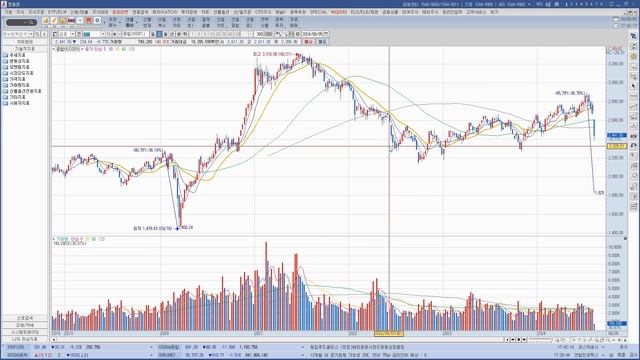Switch to the 기술적지표 tab
This screenshot has height=360, width=640.
pos(24,49)
